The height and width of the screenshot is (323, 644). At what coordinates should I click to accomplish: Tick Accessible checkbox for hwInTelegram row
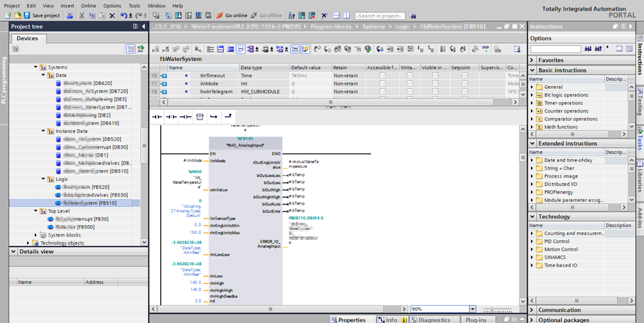coord(383,91)
